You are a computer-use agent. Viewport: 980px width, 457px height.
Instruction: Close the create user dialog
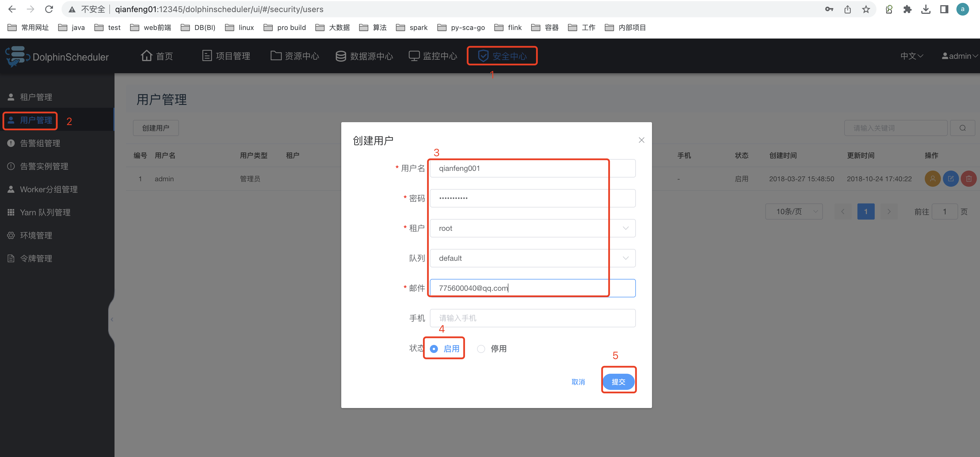pos(641,140)
